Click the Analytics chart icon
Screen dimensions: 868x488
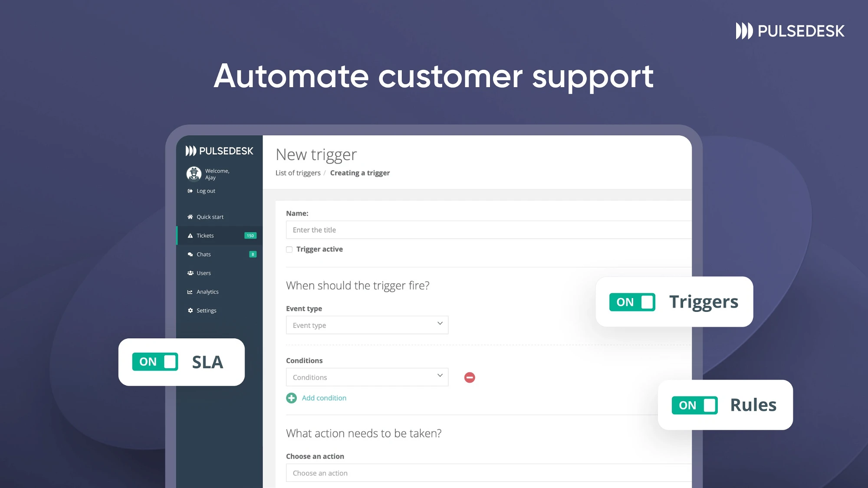[190, 292]
